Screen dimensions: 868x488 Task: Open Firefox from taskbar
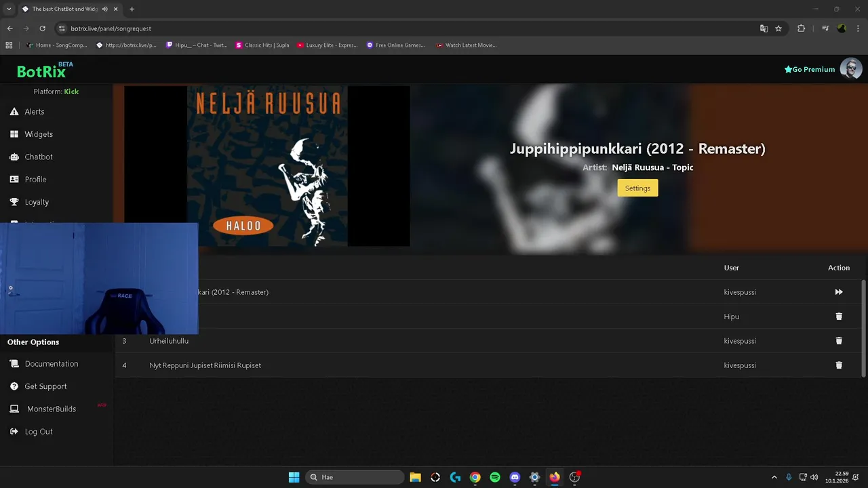pos(555,477)
